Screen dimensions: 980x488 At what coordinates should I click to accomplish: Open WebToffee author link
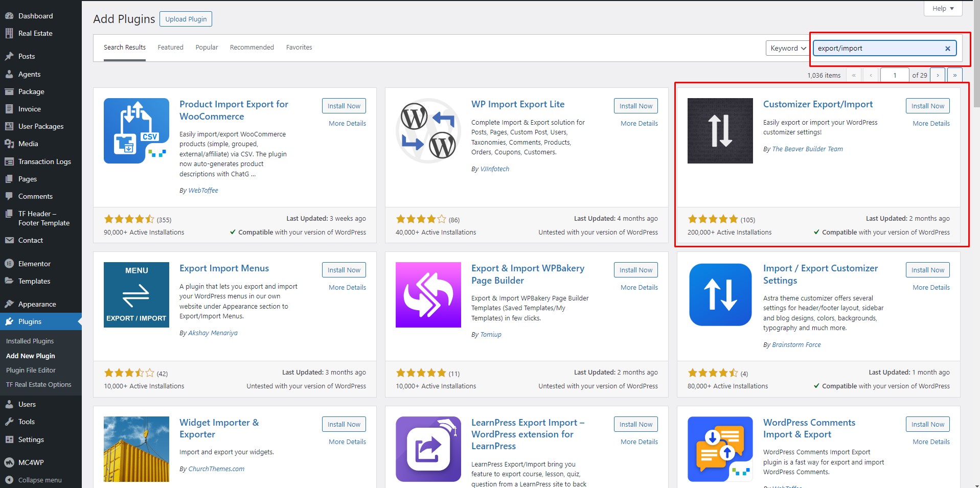[203, 190]
